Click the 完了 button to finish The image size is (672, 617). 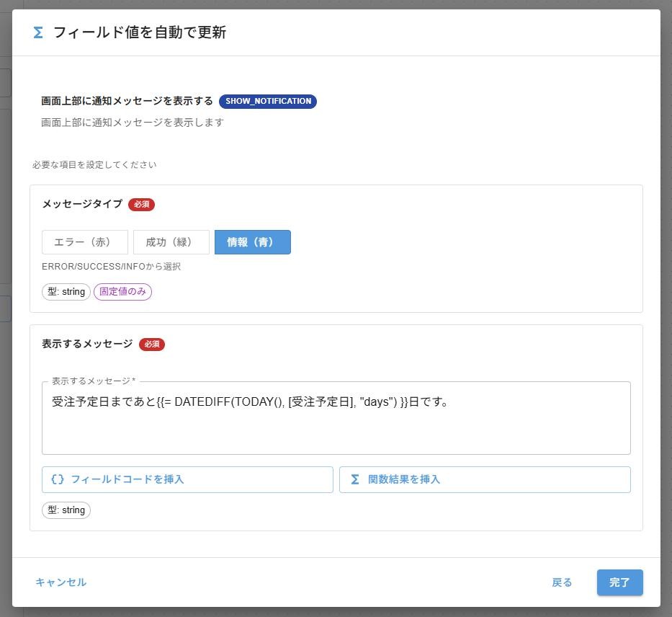point(619,582)
